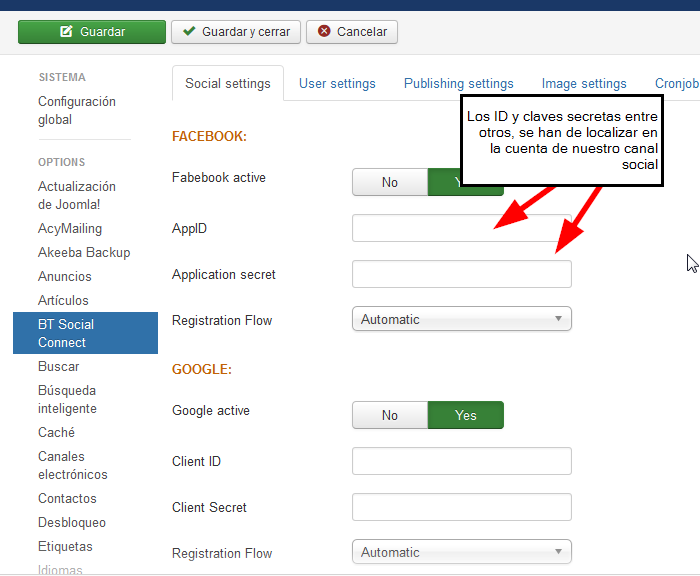Click the Google Client ID field
This screenshot has width=700, height=576.
pos(462,461)
